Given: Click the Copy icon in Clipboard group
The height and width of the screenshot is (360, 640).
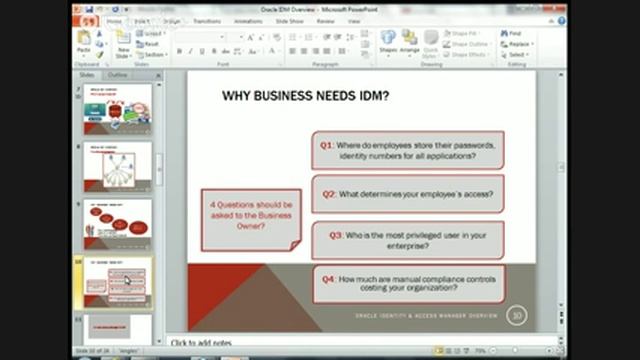Looking at the screenshot, I should pyautogui.click(x=99, y=44).
